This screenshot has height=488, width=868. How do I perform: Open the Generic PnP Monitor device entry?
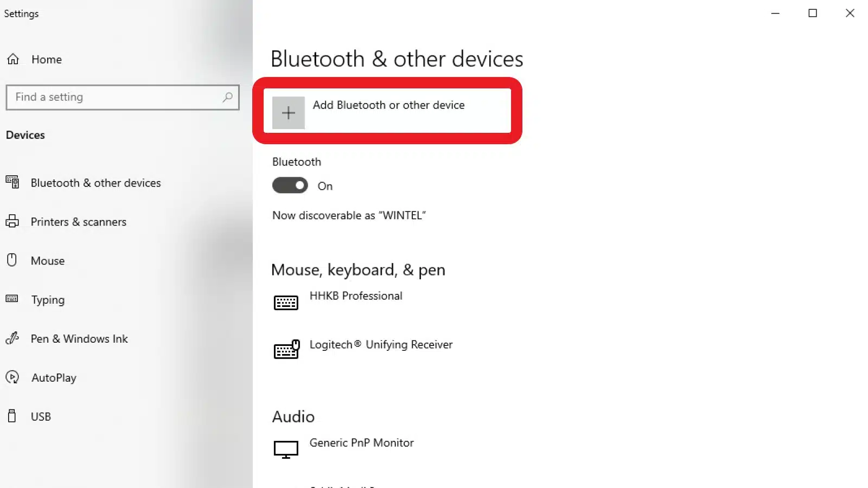click(x=361, y=442)
